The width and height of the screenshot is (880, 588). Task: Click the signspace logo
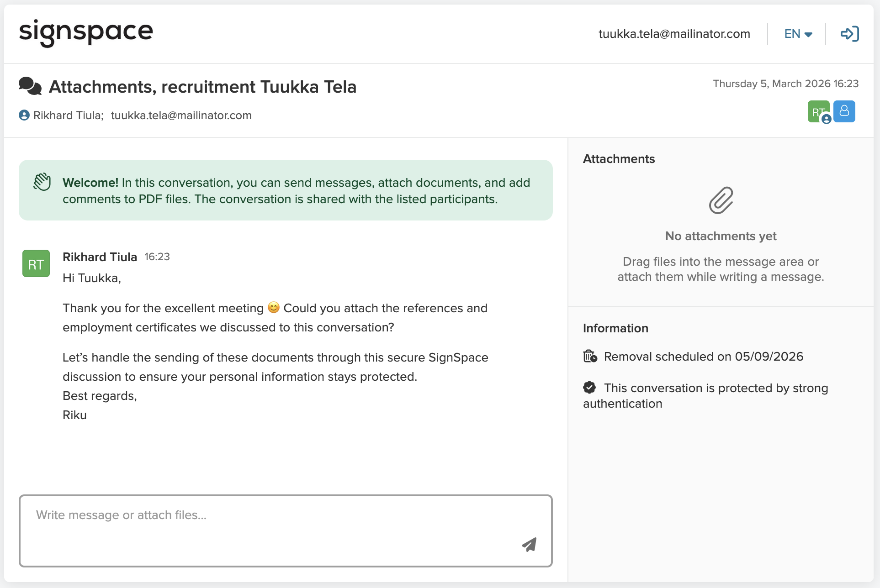(86, 32)
